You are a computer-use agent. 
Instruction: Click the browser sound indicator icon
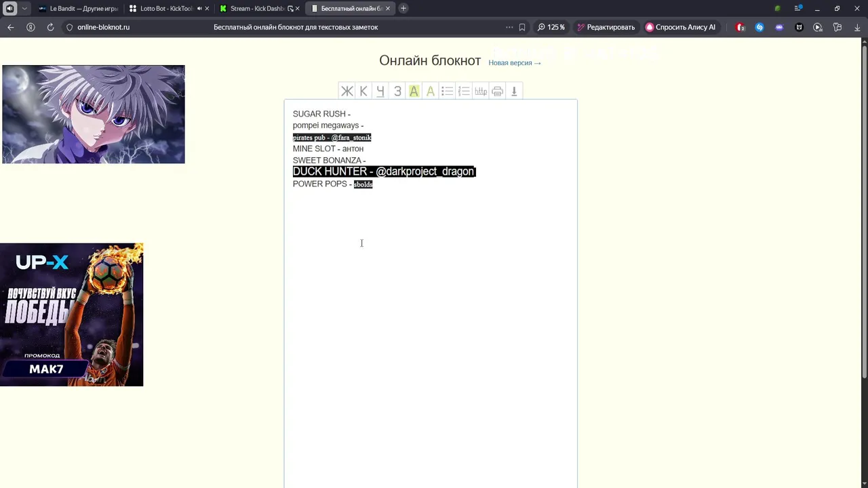pyautogui.click(x=9, y=9)
